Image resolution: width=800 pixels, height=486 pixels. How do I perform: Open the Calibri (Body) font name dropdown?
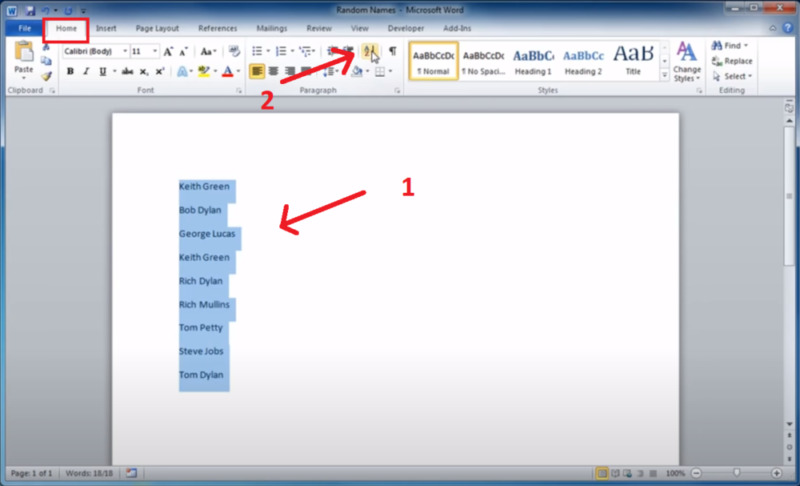click(x=124, y=52)
